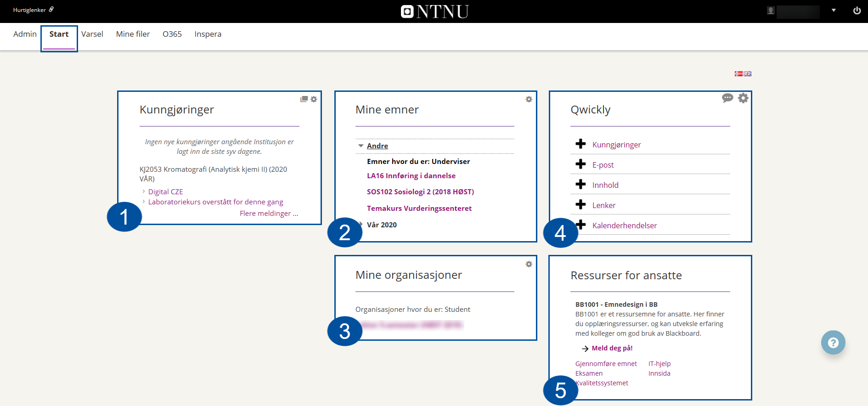Image resolution: width=868 pixels, height=406 pixels.
Task: Switch language to English flag
Action: pos(748,73)
